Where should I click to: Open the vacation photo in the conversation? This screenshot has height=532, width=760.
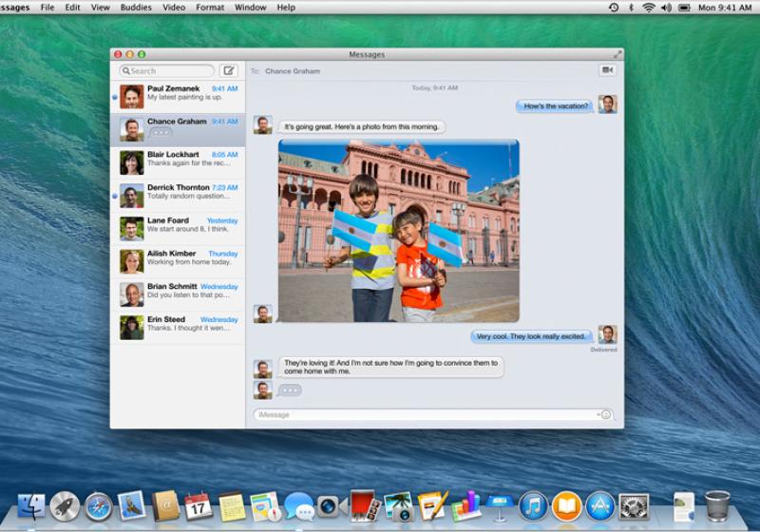pyautogui.click(x=398, y=231)
